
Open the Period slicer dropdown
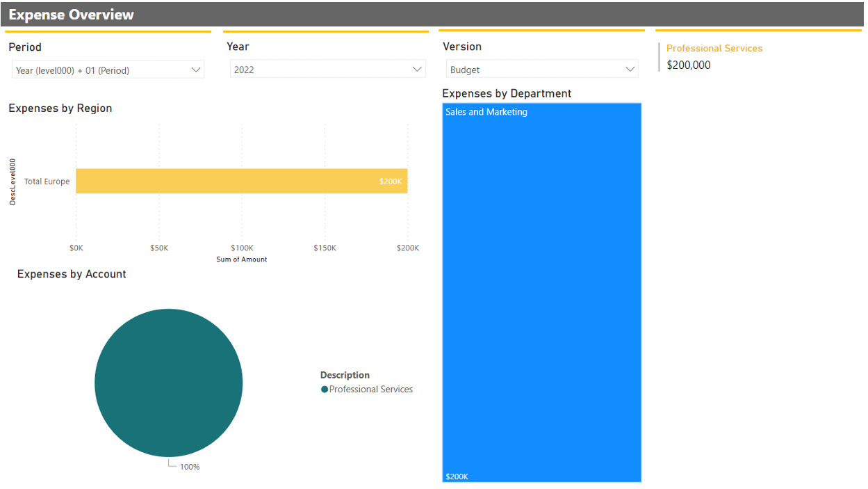[x=108, y=70]
